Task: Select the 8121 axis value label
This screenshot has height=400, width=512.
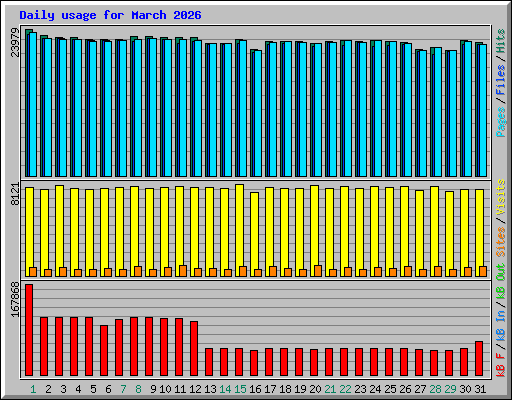Action: coord(15,194)
